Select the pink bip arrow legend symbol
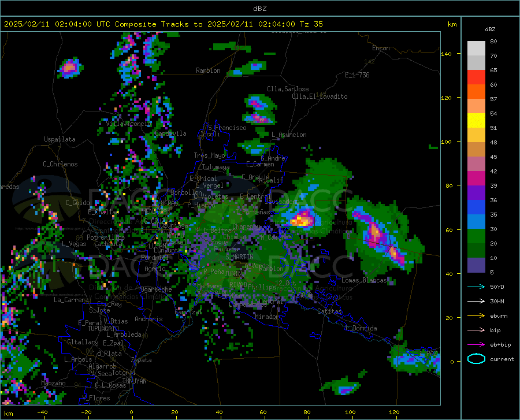Image resolution: width=520 pixels, height=420 pixels. 476,330
